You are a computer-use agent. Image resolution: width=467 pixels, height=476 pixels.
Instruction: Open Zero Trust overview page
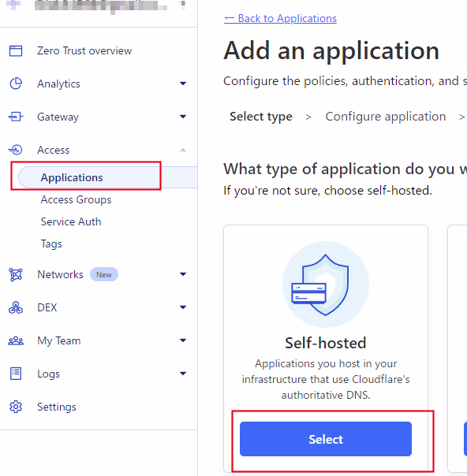(x=84, y=50)
